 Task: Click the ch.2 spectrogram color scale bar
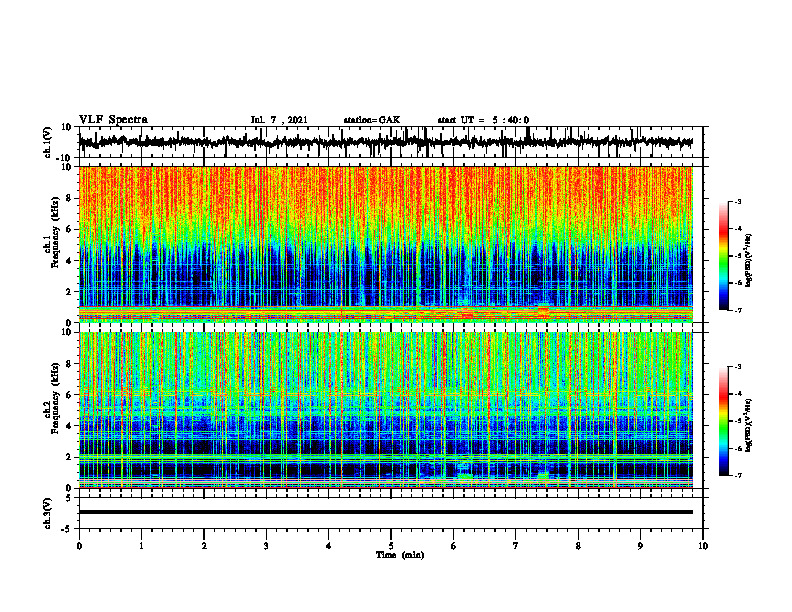(x=723, y=421)
